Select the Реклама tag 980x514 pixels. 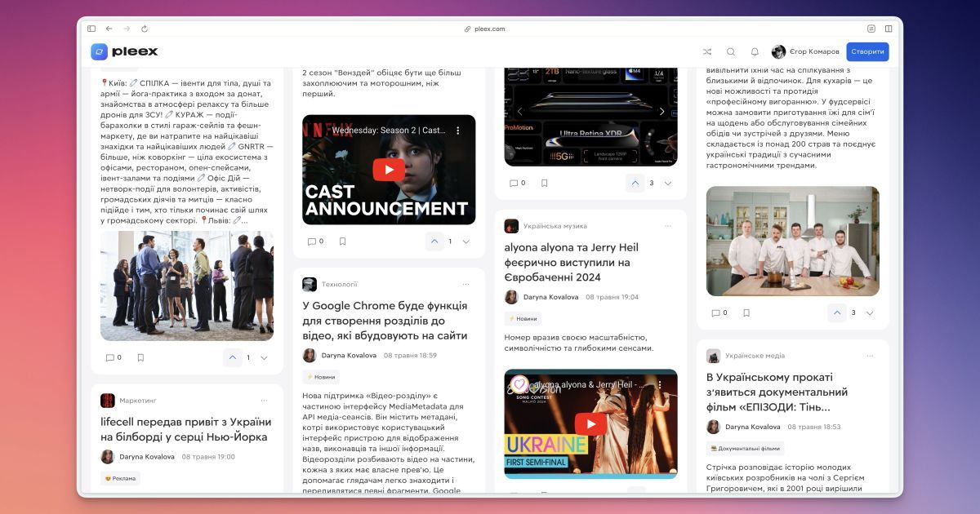pyautogui.click(x=120, y=479)
